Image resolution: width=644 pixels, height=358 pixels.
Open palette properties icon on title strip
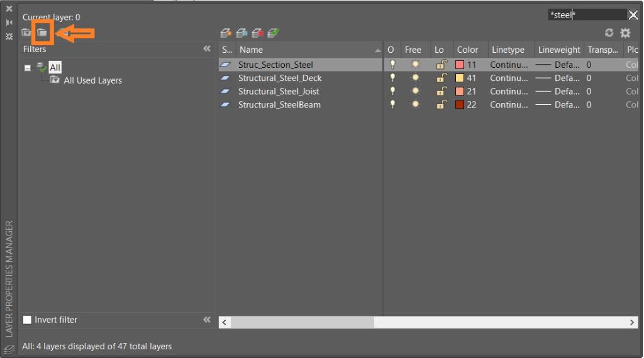coord(9,36)
